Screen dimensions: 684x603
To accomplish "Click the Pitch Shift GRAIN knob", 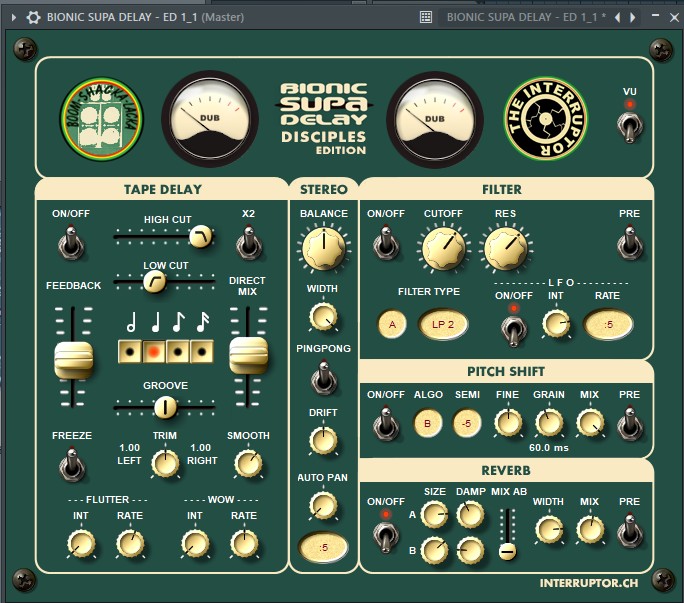I will pos(549,422).
